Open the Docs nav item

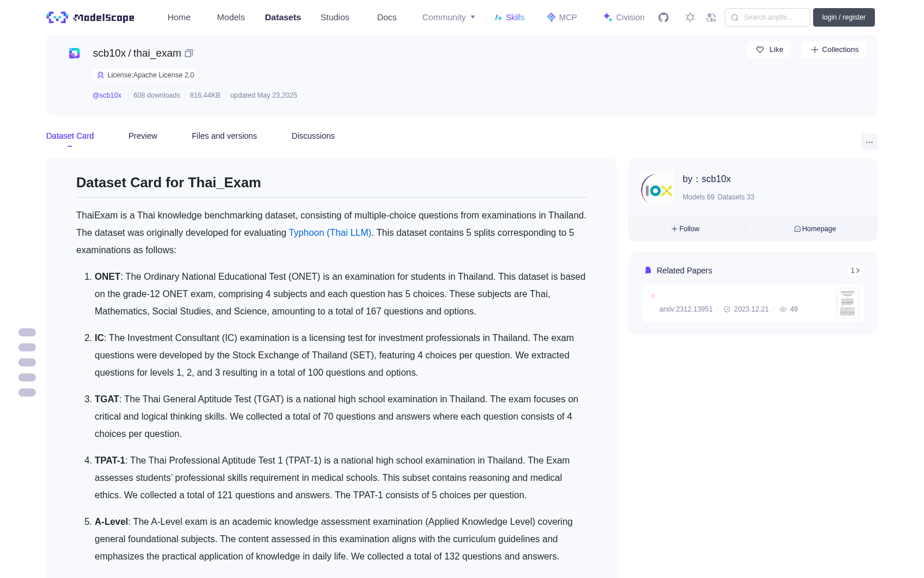[x=387, y=17]
